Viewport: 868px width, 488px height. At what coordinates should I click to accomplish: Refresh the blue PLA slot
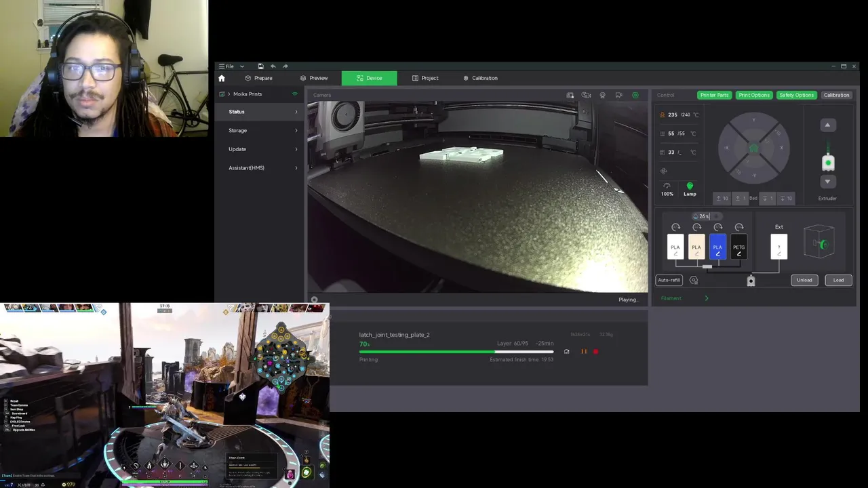717,227
